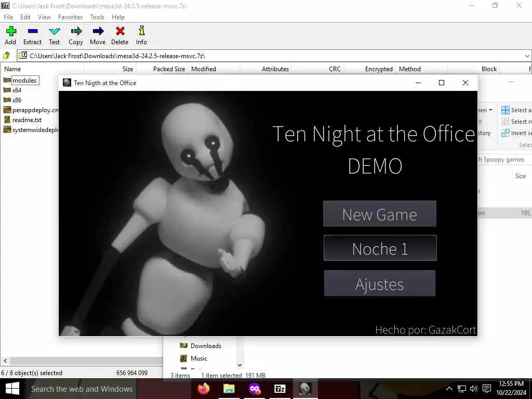Close the Ten Nigth at the Office window
The width and height of the screenshot is (532, 399).
coord(465,83)
